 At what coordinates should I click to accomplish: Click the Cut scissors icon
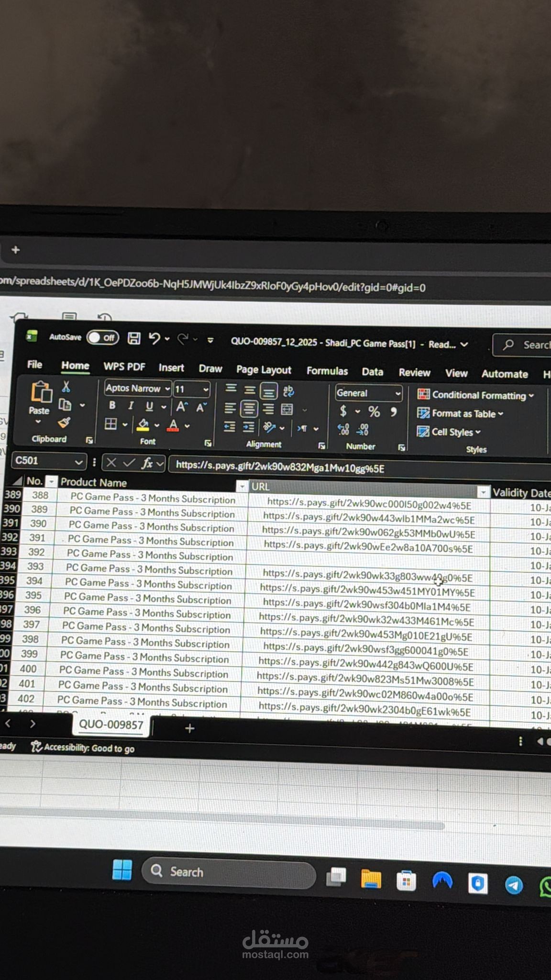(x=66, y=386)
